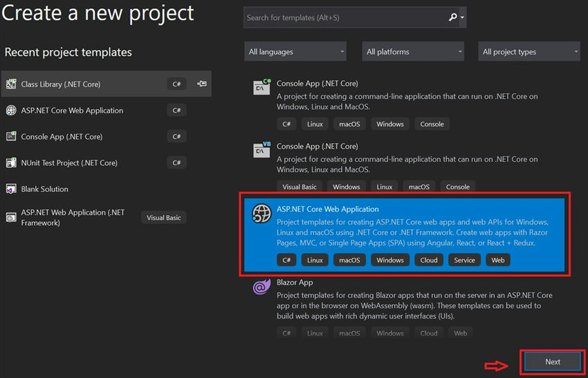Click the globe icon for recent ASP.NET Core Web Application
The height and width of the screenshot is (378, 588).
[x=11, y=110]
